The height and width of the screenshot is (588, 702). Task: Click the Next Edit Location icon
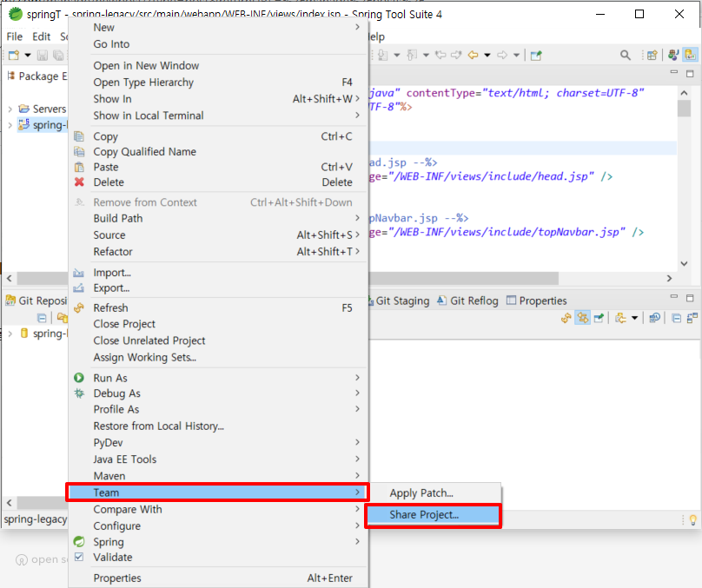(x=456, y=55)
